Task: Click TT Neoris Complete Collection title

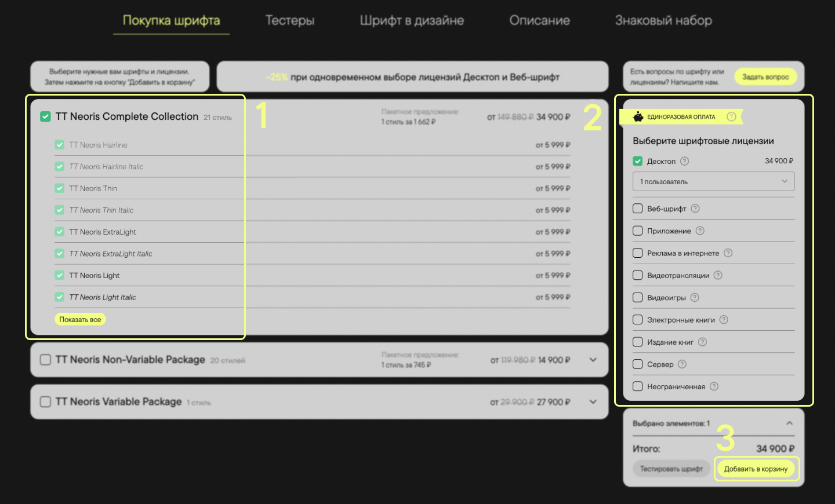Action: click(x=127, y=116)
